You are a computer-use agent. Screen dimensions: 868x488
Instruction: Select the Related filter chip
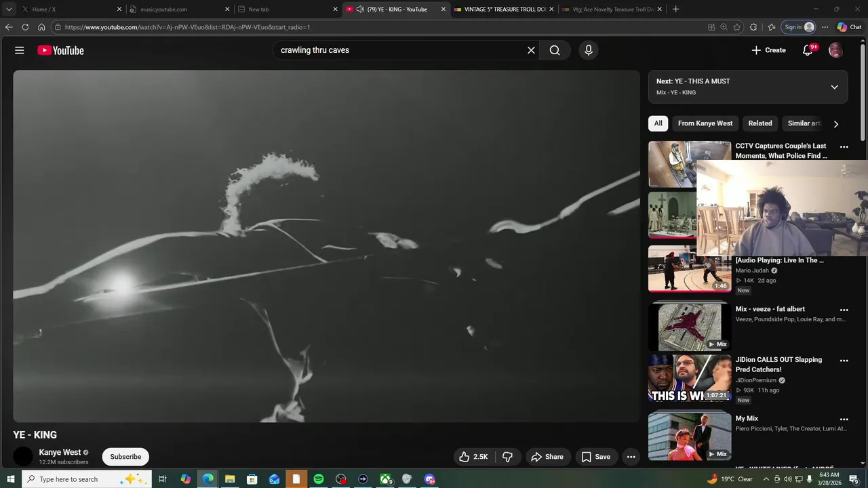tap(760, 123)
